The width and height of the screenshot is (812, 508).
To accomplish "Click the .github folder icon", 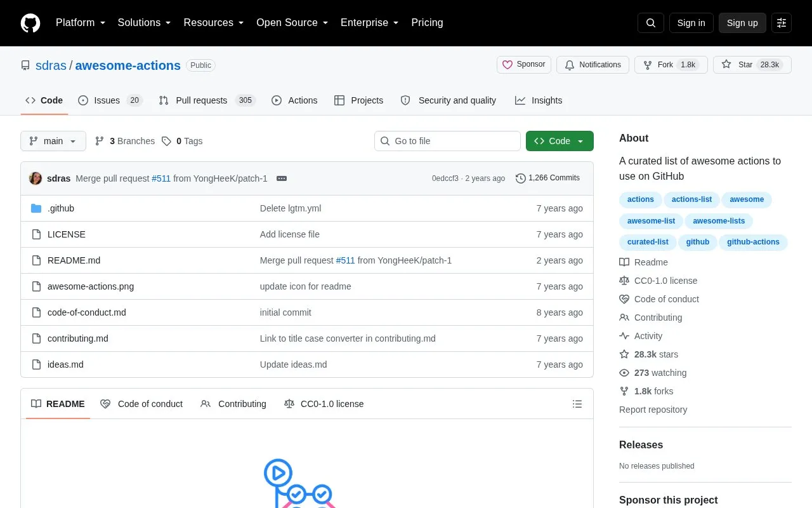I will tap(36, 208).
